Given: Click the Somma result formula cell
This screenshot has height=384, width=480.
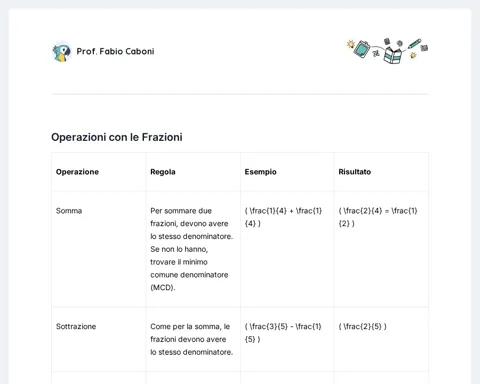Looking at the screenshot, I should [381, 249].
